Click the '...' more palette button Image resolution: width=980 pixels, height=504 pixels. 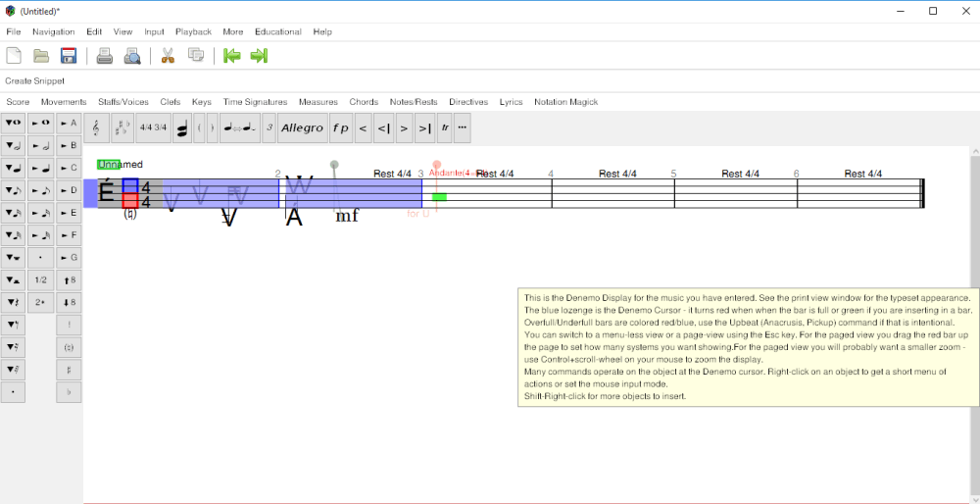coord(463,127)
